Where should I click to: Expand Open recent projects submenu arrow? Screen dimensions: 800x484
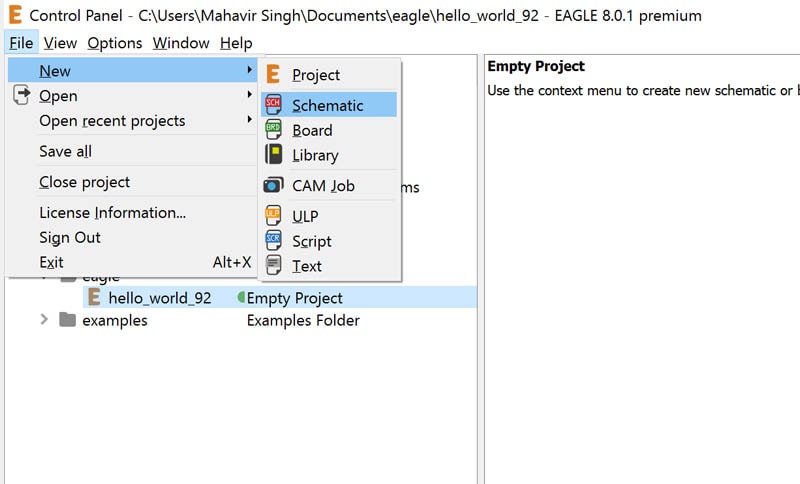(x=249, y=119)
